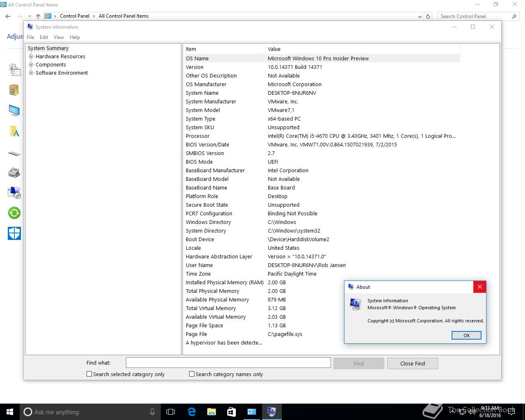
Task: Open the Help menu
Action: (x=75, y=37)
